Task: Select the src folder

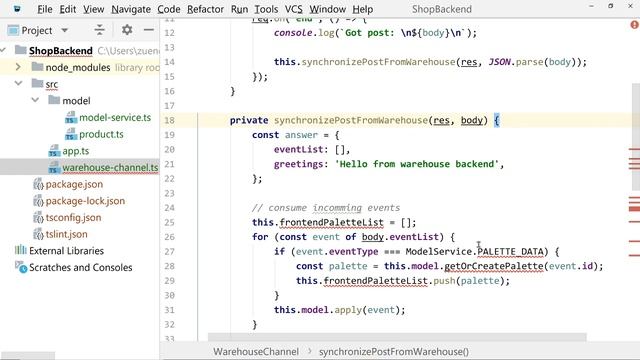Action: [51, 84]
